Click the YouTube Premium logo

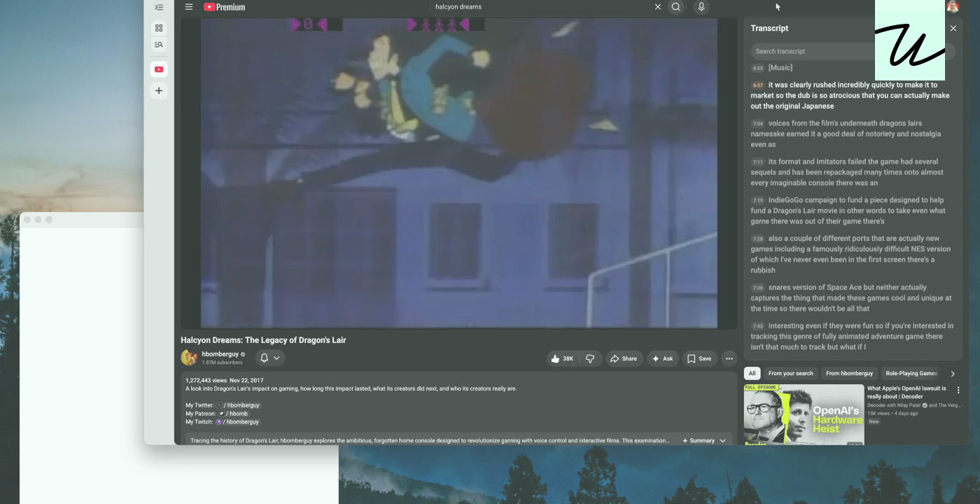[x=224, y=7]
